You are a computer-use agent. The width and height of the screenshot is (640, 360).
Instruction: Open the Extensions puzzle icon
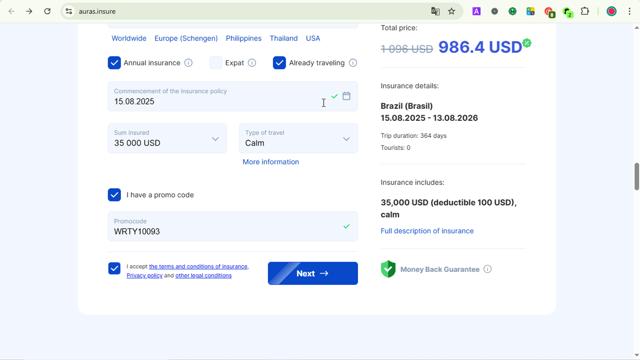[585, 11]
